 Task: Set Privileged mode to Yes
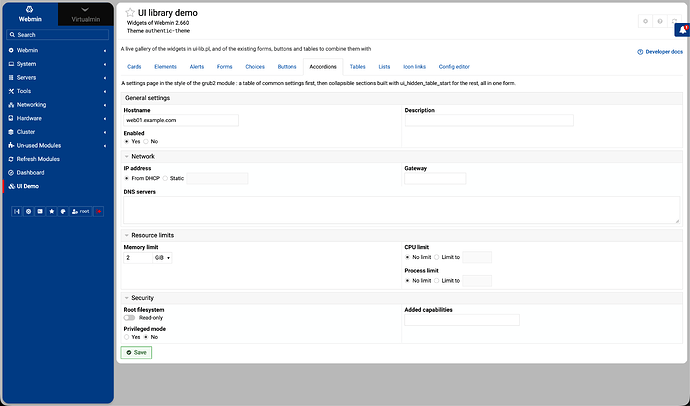click(127, 337)
